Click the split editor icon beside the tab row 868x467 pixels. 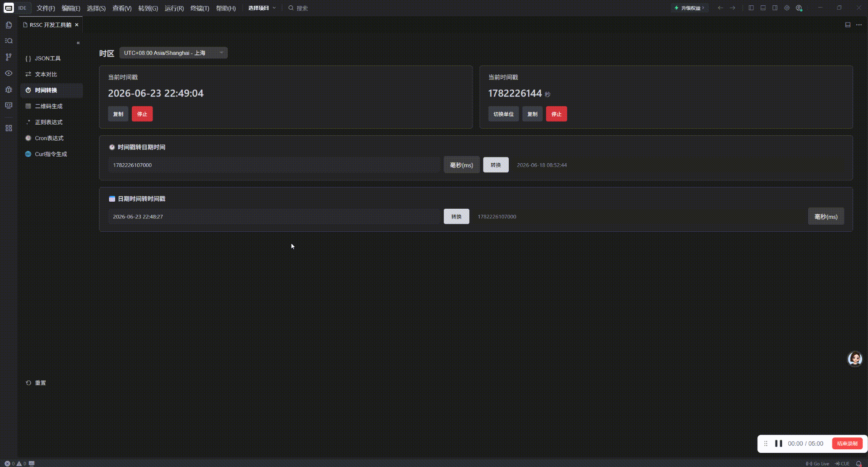click(848, 25)
